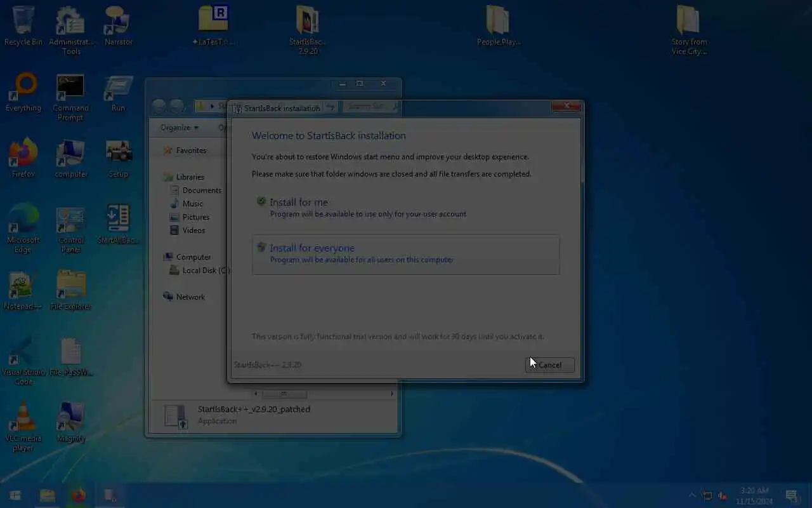The height and width of the screenshot is (508, 812).
Task: Launch Notepad++ from the desktop
Action: [x=23, y=290]
